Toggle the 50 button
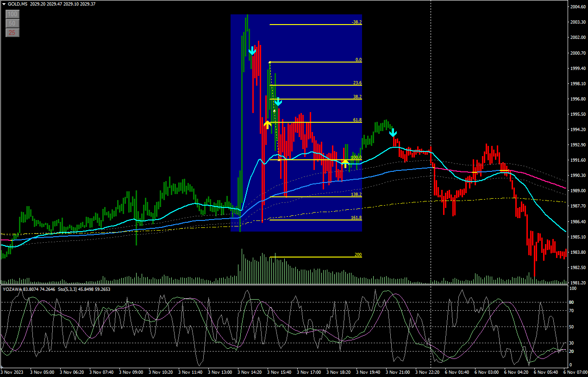The height and width of the screenshot is (377, 588). coord(13,23)
